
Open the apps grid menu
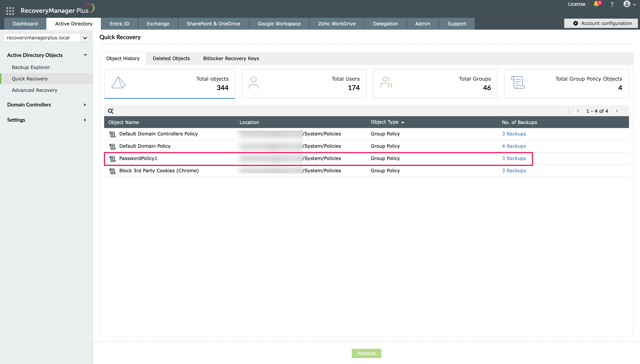coord(10,11)
